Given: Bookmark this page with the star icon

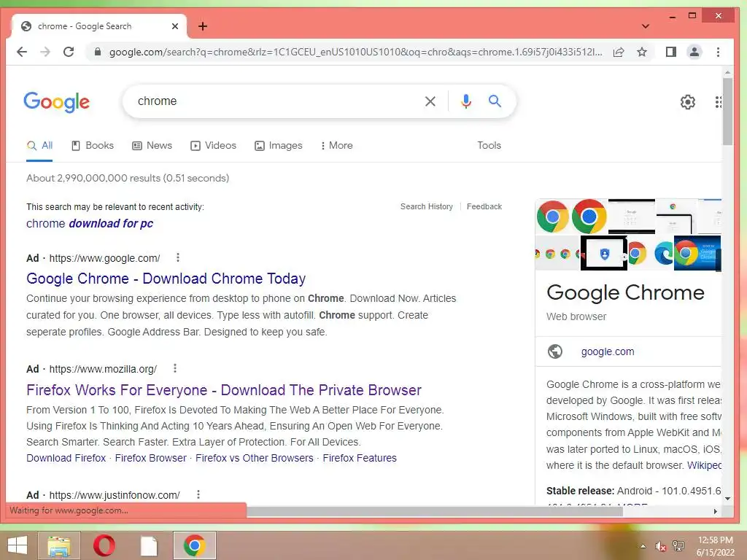Looking at the screenshot, I should tap(642, 52).
